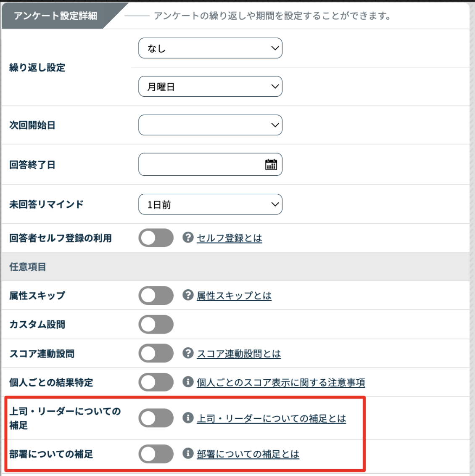This screenshot has height=476, width=475.
Task: Click the info icon beside 個人ごとのスコア表示に関する注意事項
Action: (188, 382)
